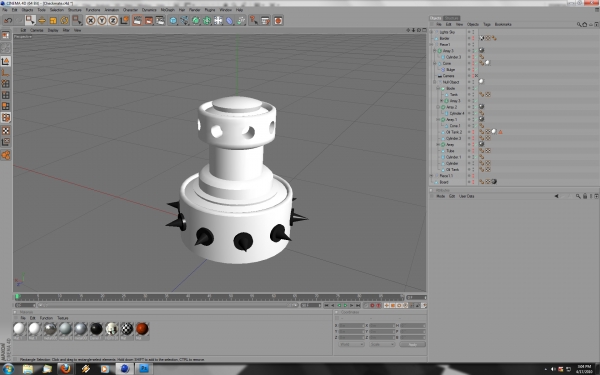Image resolution: width=600 pixels, height=375 pixels.
Task: Expand the Lights Sky group
Action: (x=432, y=32)
